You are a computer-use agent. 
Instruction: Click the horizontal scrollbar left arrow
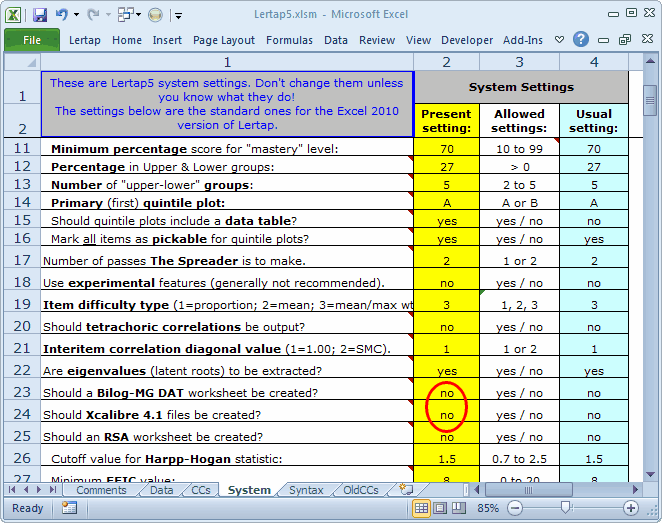click(x=478, y=490)
